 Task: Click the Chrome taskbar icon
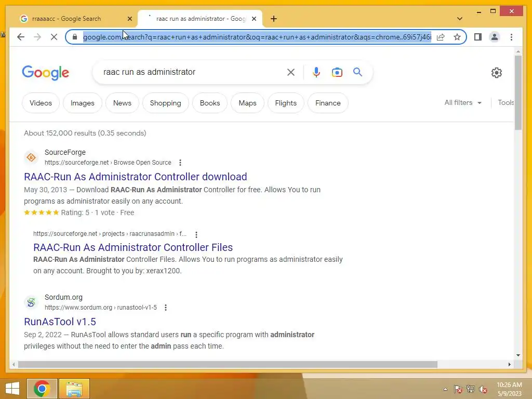click(42, 389)
